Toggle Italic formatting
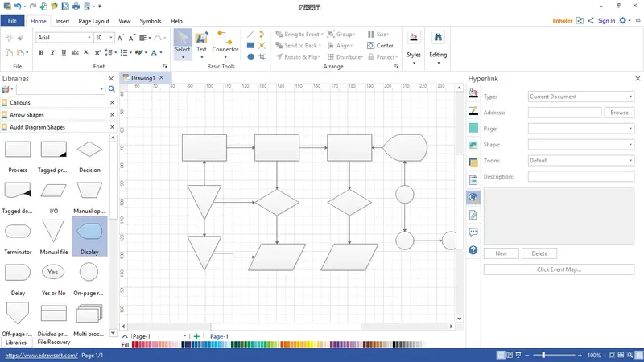644x362 pixels. tap(52, 52)
